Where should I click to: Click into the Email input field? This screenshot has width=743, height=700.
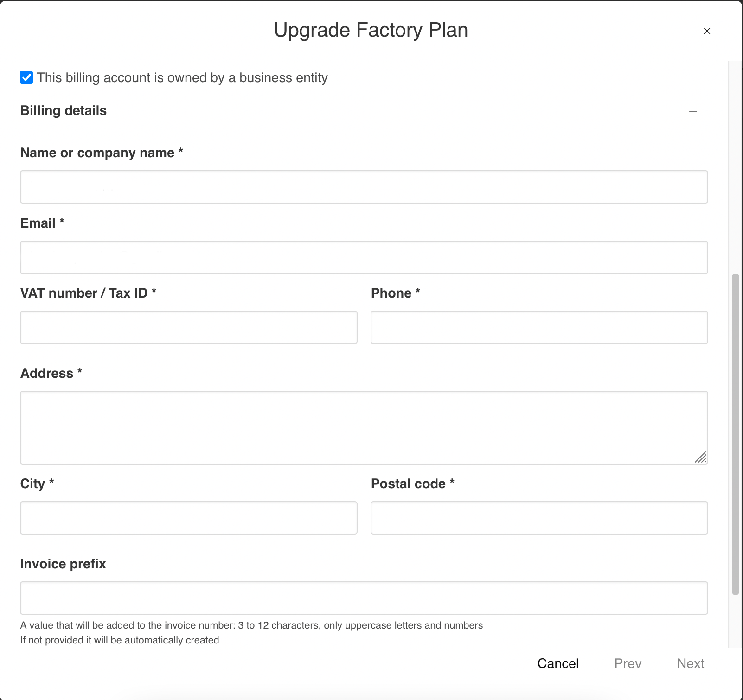click(x=364, y=257)
